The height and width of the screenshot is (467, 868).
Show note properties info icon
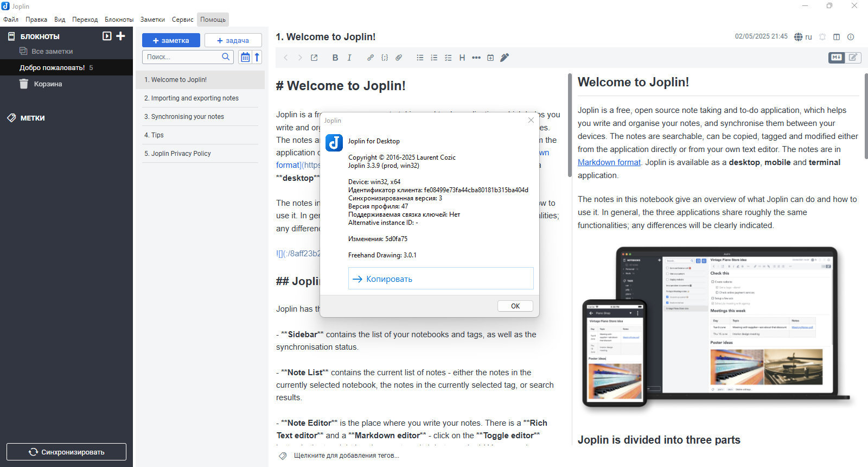[851, 37]
